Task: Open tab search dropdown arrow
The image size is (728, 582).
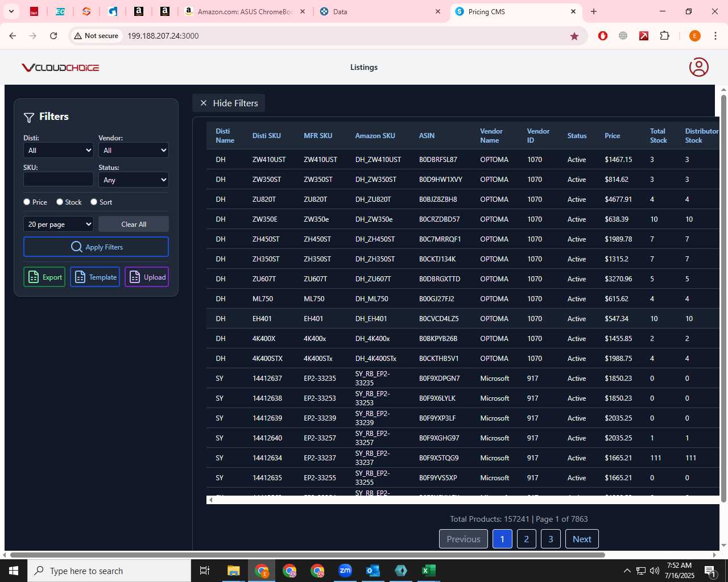Action: click(11, 11)
